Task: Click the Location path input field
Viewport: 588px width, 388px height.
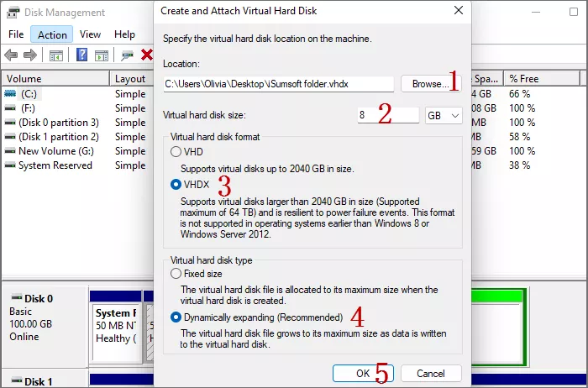Action: point(279,84)
